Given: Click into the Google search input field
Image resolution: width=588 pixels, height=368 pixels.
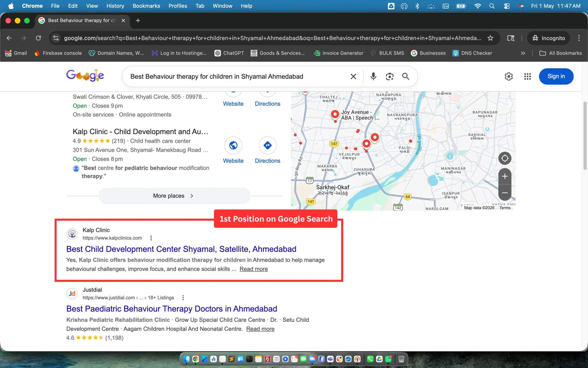Looking at the screenshot, I should tap(238, 76).
